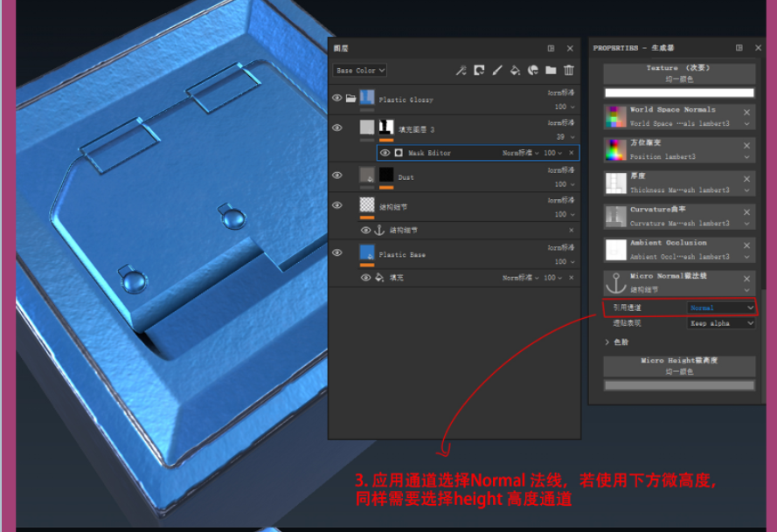This screenshot has height=532, width=777.
Task: Add a fill layer with bucket icon
Action: point(515,71)
